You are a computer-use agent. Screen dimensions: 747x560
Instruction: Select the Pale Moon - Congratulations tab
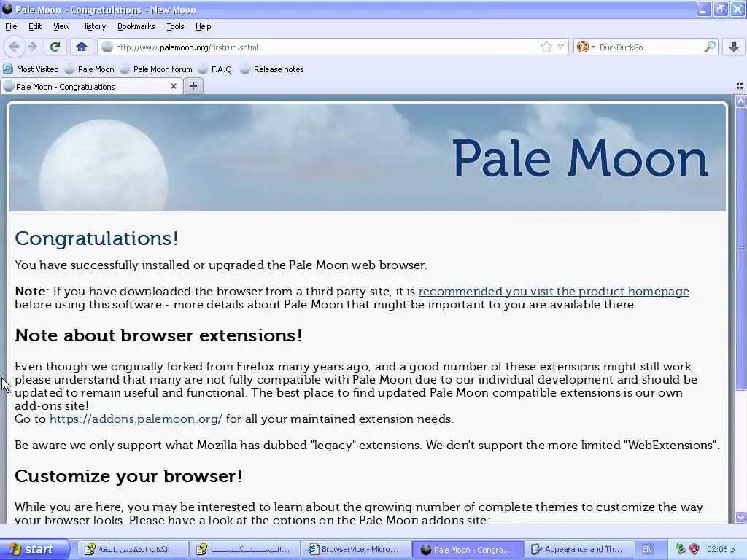point(90,87)
